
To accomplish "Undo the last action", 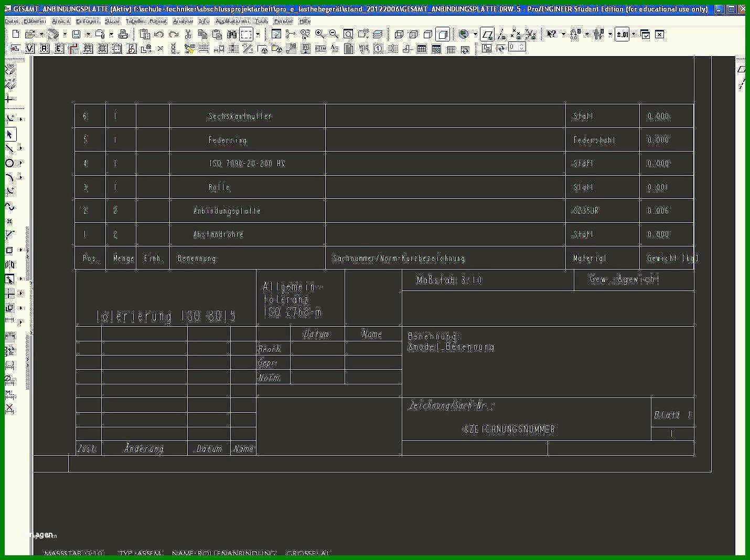I will [159, 34].
